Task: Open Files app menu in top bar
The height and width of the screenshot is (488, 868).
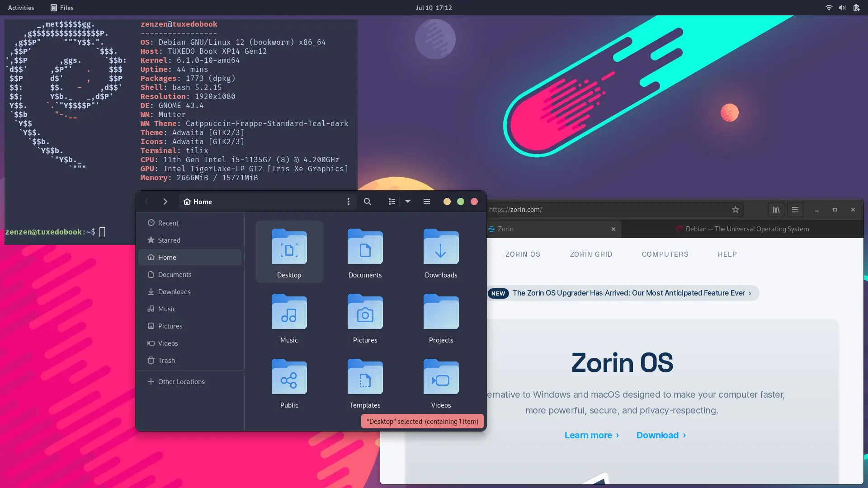Action: coord(62,8)
